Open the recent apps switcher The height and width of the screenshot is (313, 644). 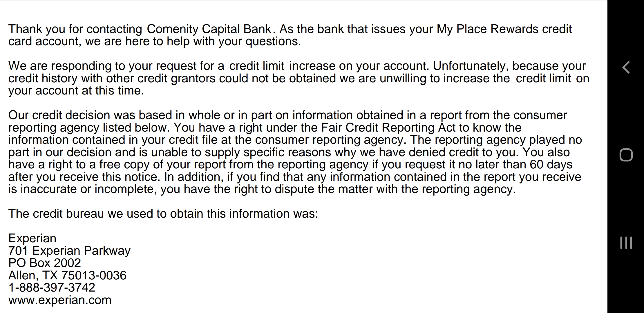tap(626, 243)
